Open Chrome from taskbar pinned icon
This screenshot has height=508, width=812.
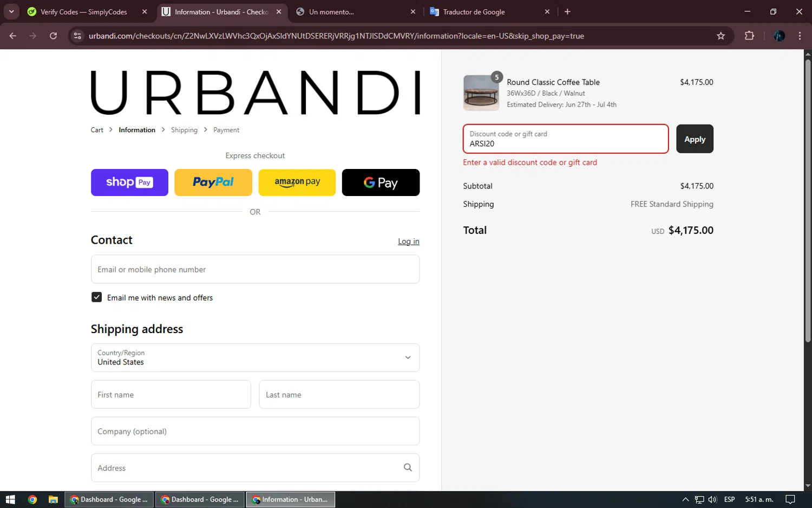tap(32, 499)
